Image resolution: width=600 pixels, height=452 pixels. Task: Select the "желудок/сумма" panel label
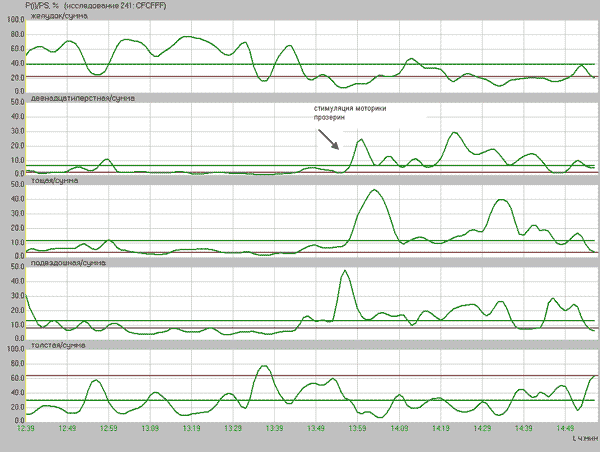click(59, 16)
